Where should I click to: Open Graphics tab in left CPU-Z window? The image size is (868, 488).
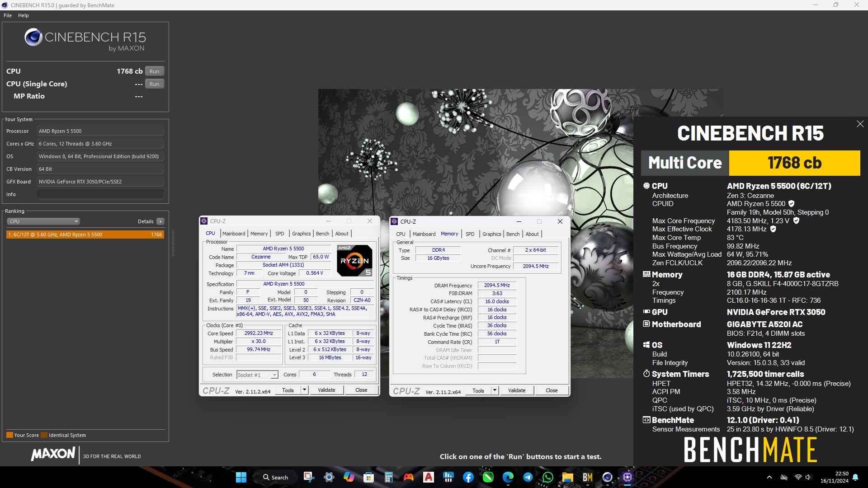pos(302,234)
